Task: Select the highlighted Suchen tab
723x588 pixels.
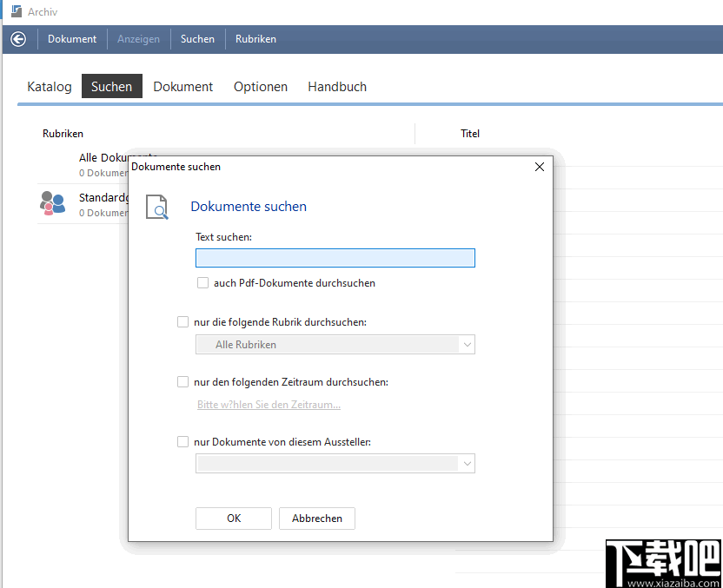Action: click(111, 87)
